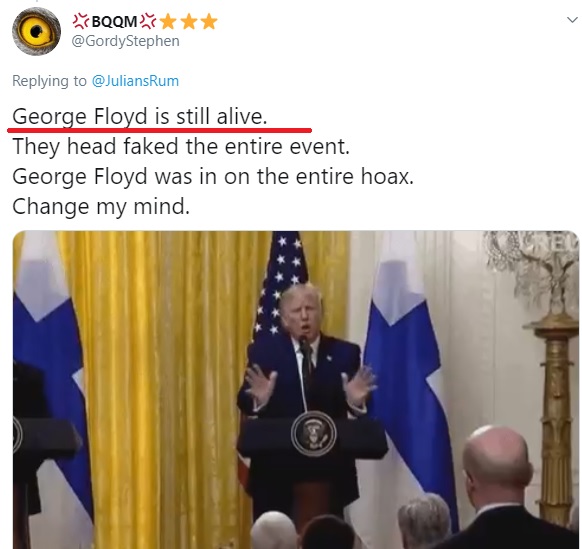Open the owl-eye profile avatar
Viewport: 582px width, 549px height.
[x=36, y=32]
